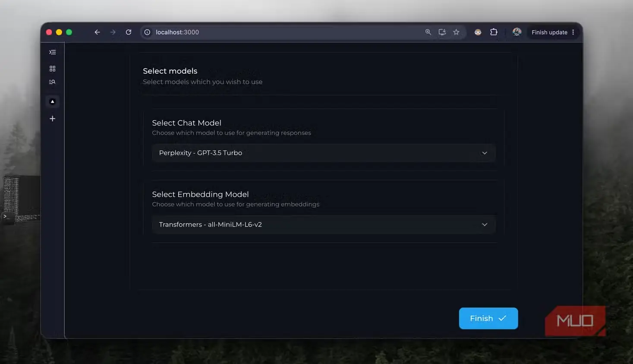The width and height of the screenshot is (633, 364).
Task: Go forward using the browser forward arrow
Action: click(113, 32)
